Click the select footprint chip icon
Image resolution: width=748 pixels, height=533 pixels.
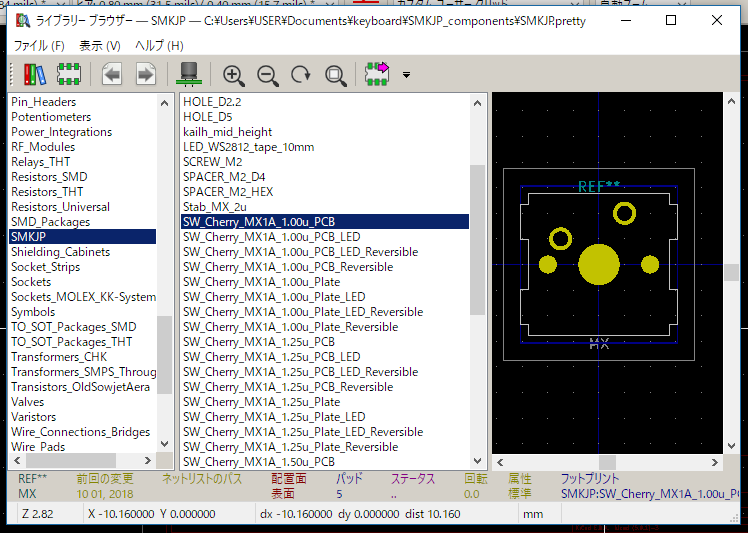coord(69,74)
